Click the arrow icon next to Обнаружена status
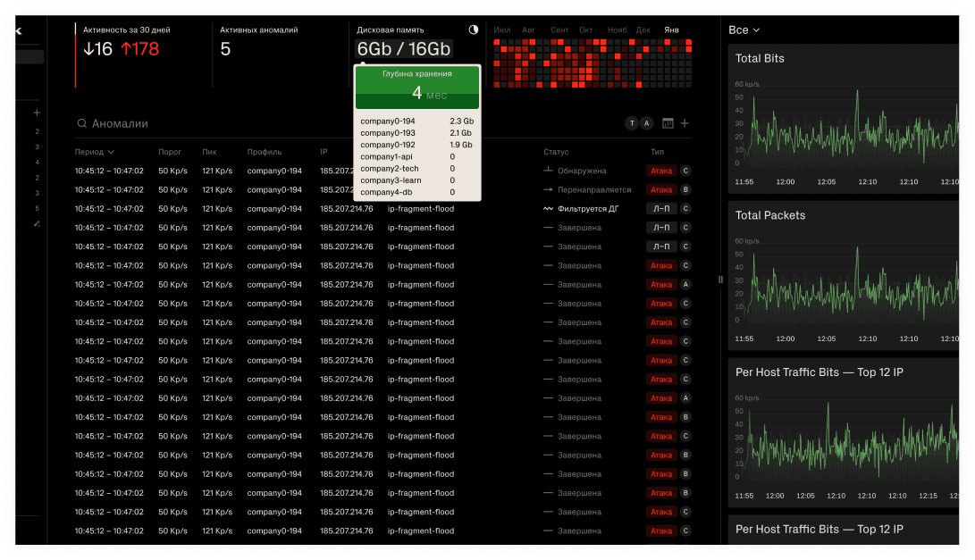 point(548,171)
